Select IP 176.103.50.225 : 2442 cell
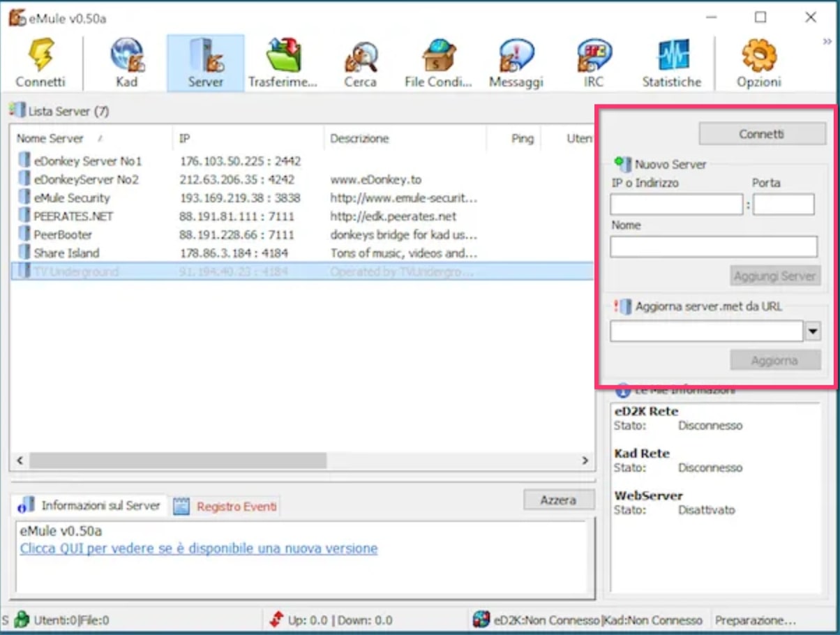 pyautogui.click(x=241, y=161)
